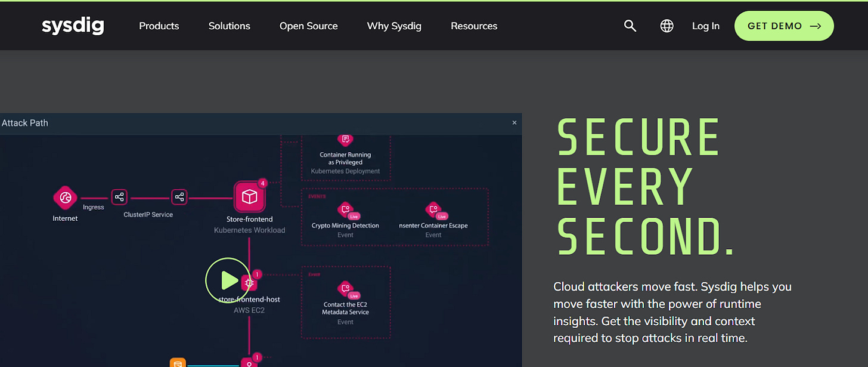Click the AWS EC2 label
This screenshot has width=868, height=367.
249,310
